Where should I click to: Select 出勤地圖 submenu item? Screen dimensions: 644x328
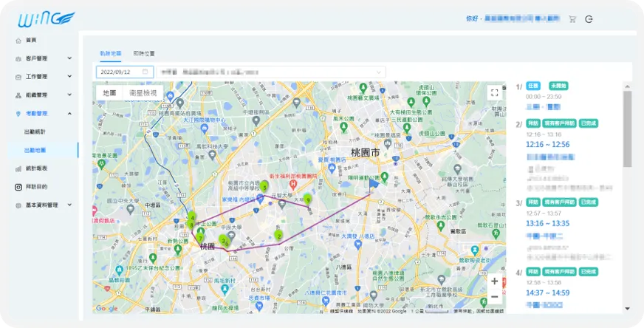pos(35,151)
